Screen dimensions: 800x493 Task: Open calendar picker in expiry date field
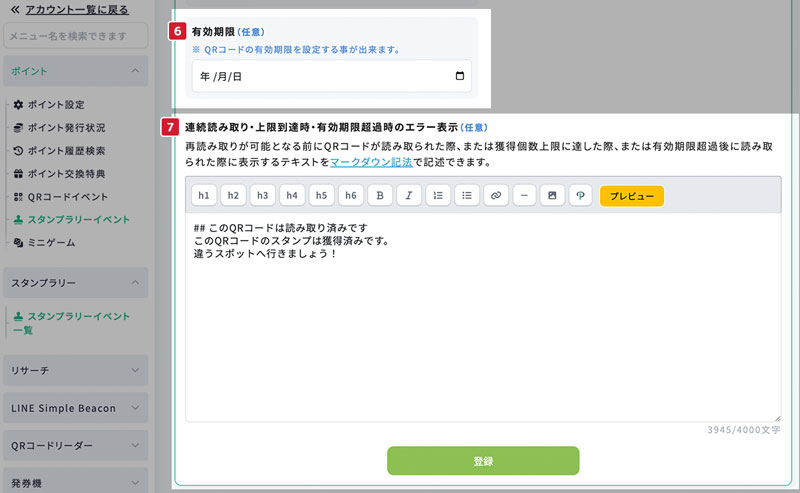(459, 77)
